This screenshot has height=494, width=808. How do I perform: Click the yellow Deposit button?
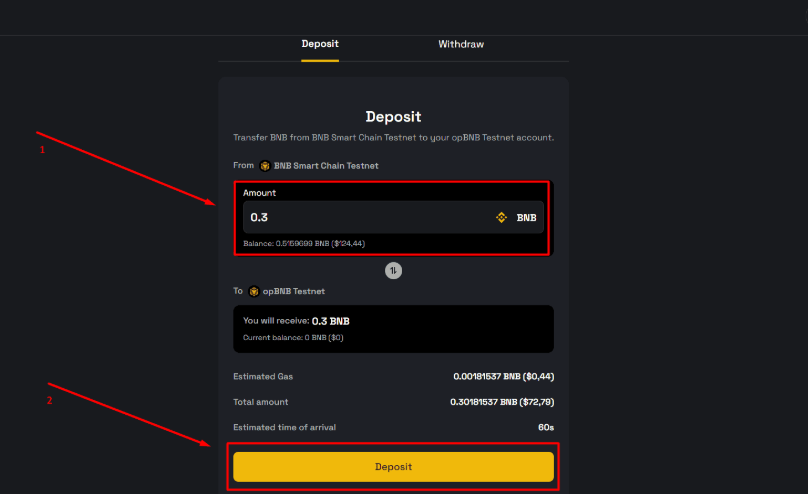pos(393,467)
